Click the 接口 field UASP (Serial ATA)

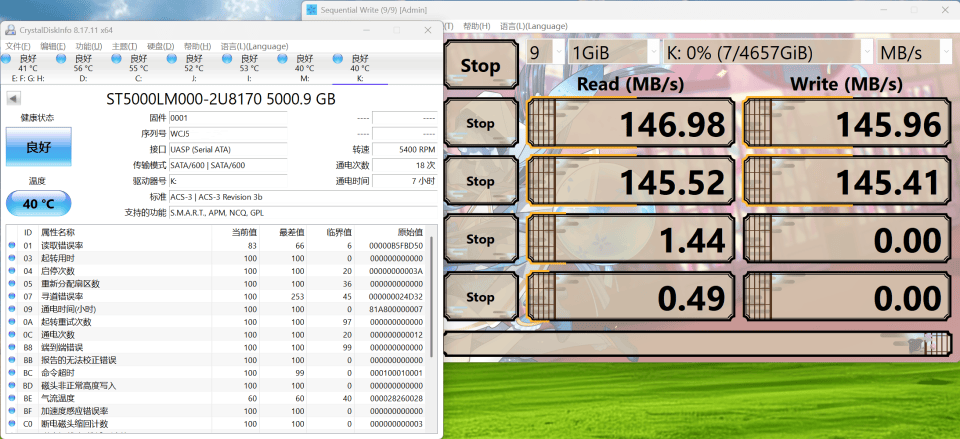point(228,149)
